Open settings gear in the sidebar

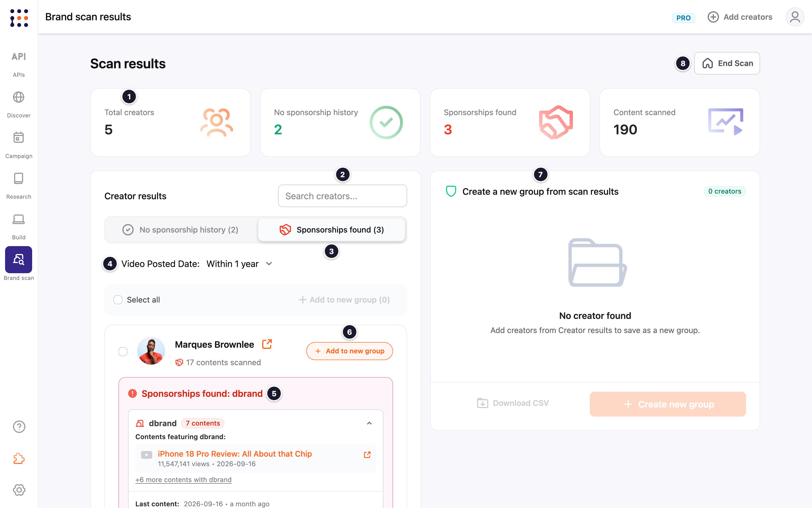click(19, 490)
